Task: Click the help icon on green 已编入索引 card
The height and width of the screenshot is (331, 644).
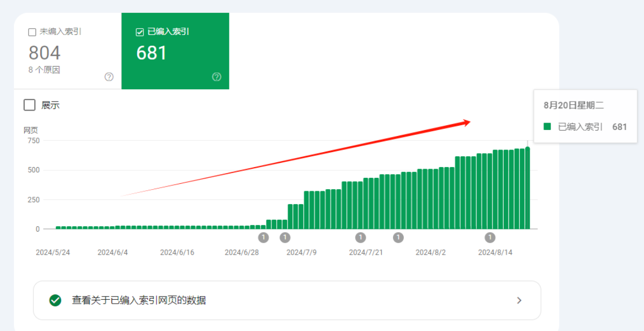Action: point(217,77)
